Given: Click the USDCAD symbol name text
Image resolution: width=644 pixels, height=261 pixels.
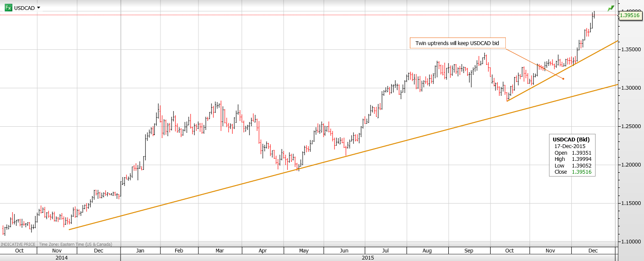Looking at the screenshot, I should point(24,8).
